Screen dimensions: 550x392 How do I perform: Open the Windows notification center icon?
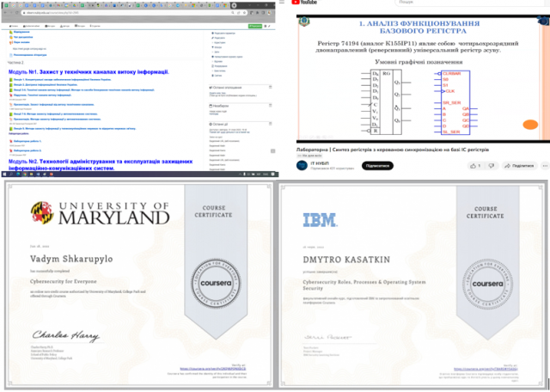(272, 174)
